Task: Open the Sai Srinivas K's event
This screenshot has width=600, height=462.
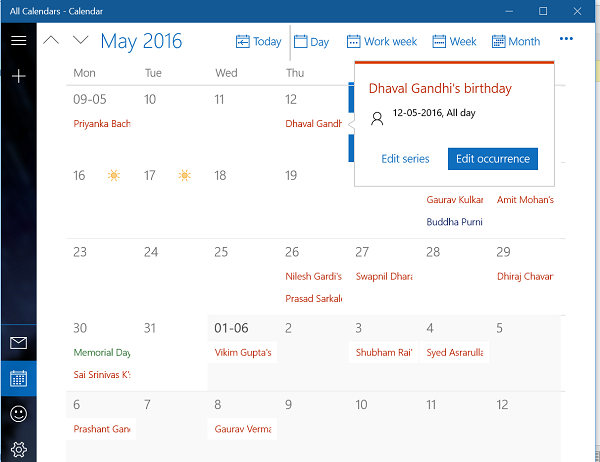Action: (102, 375)
